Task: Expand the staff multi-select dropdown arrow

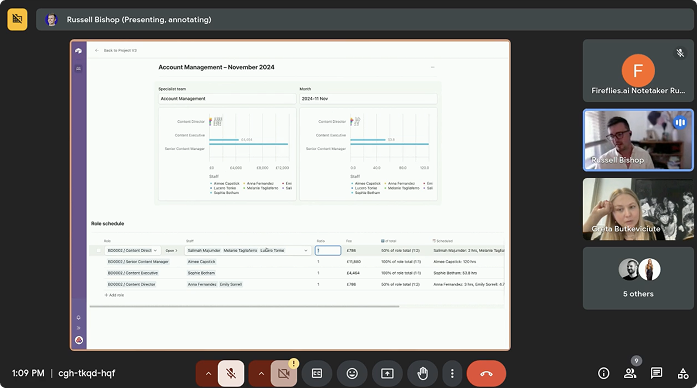Action: pos(305,251)
